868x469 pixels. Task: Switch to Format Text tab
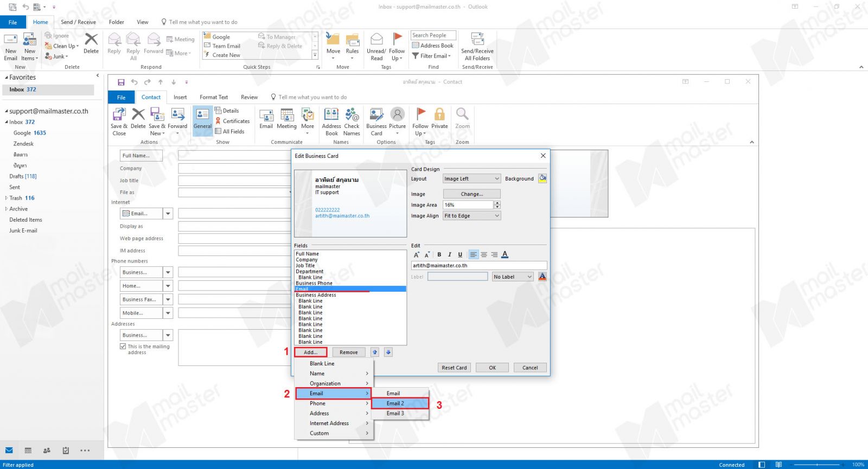coord(214,98)
